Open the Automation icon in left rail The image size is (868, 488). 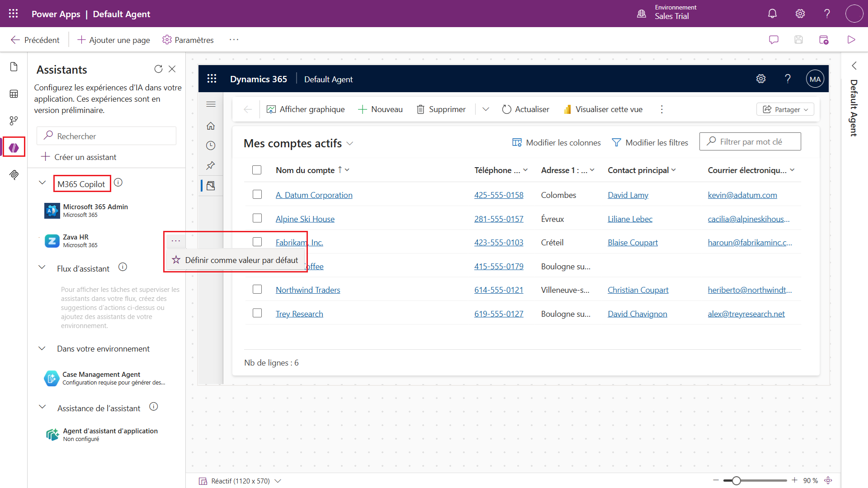(14, 121)
